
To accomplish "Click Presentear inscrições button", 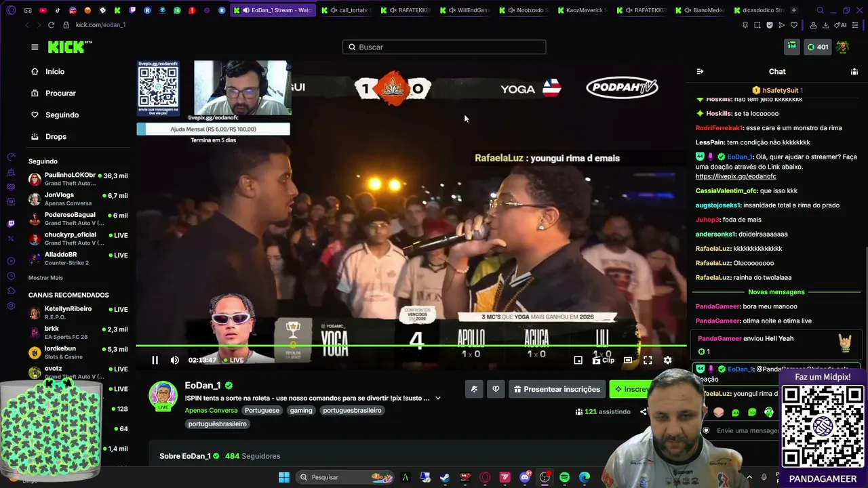I will point(557,389).
